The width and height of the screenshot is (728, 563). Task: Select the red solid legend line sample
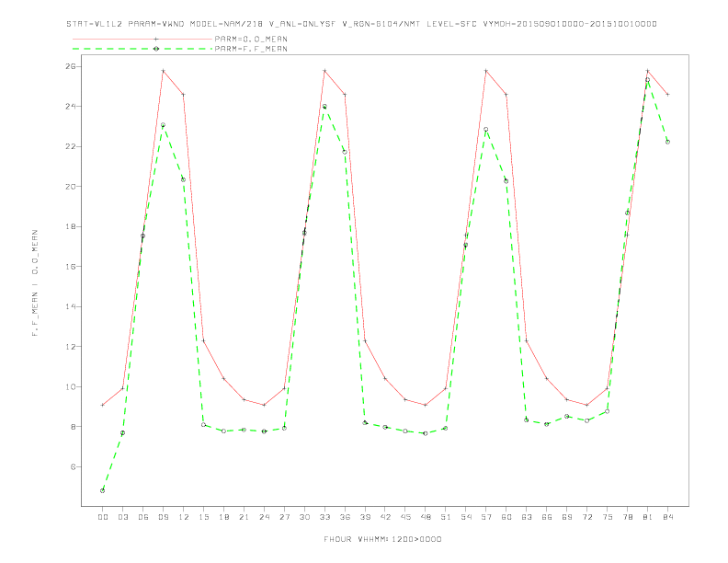(x=142, y=39)
